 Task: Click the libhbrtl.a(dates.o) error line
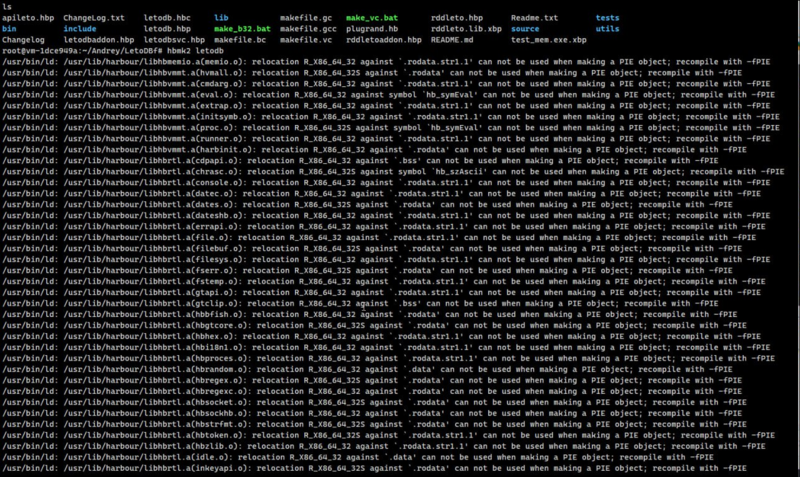(367, 205)
